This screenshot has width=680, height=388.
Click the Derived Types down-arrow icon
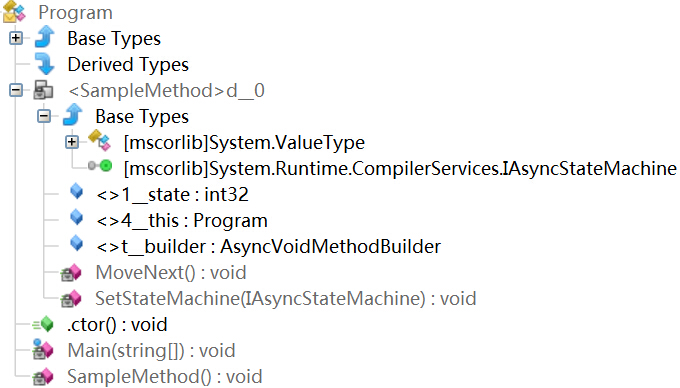(45, 64)
